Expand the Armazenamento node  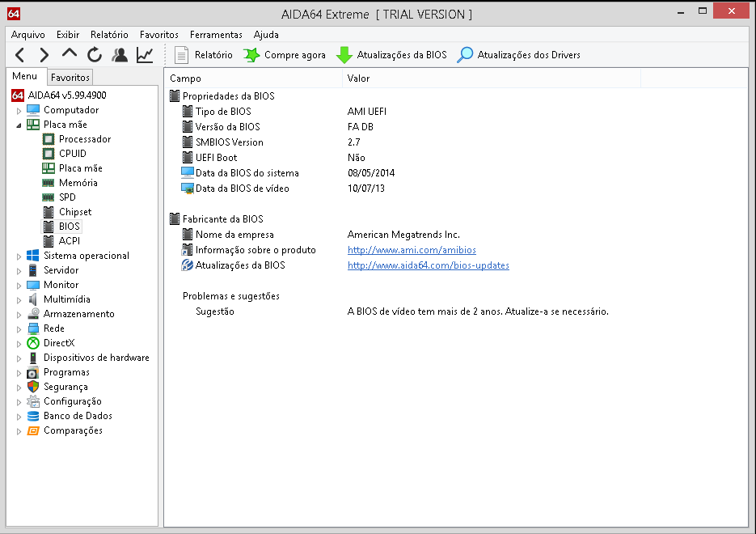tap(19, 315)
